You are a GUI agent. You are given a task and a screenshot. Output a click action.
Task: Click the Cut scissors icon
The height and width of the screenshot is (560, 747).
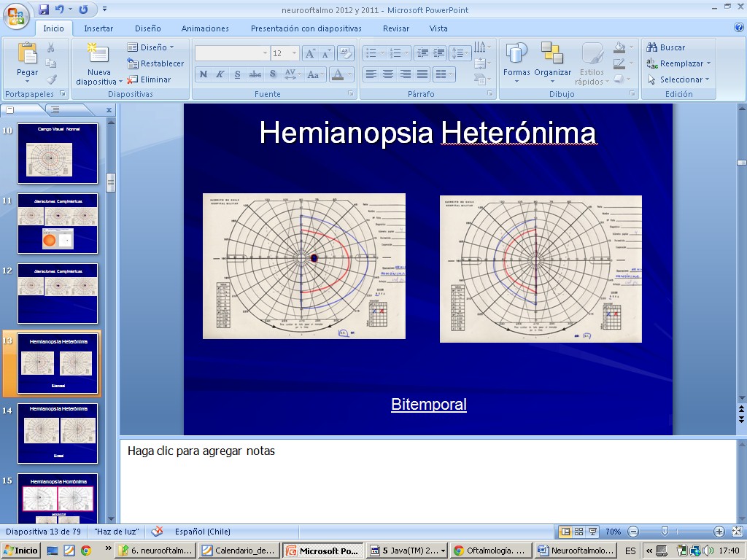[51, 47]
